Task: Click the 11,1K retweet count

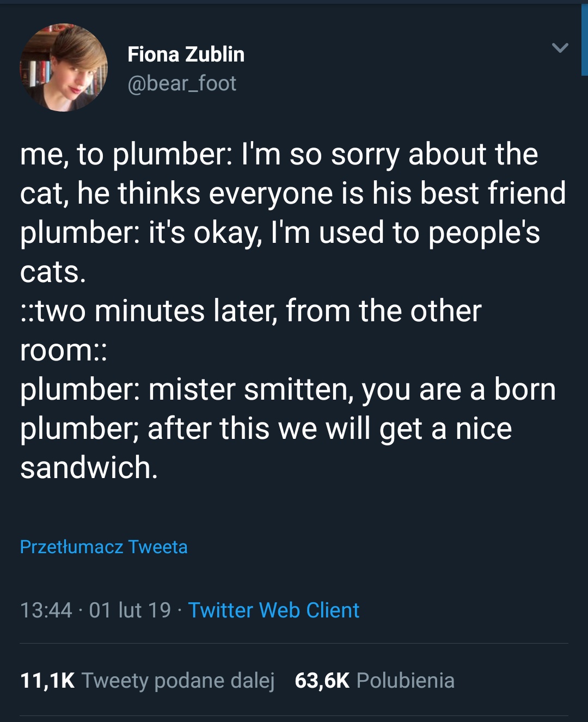Action: pyautogui.click(x=47, y=681)
